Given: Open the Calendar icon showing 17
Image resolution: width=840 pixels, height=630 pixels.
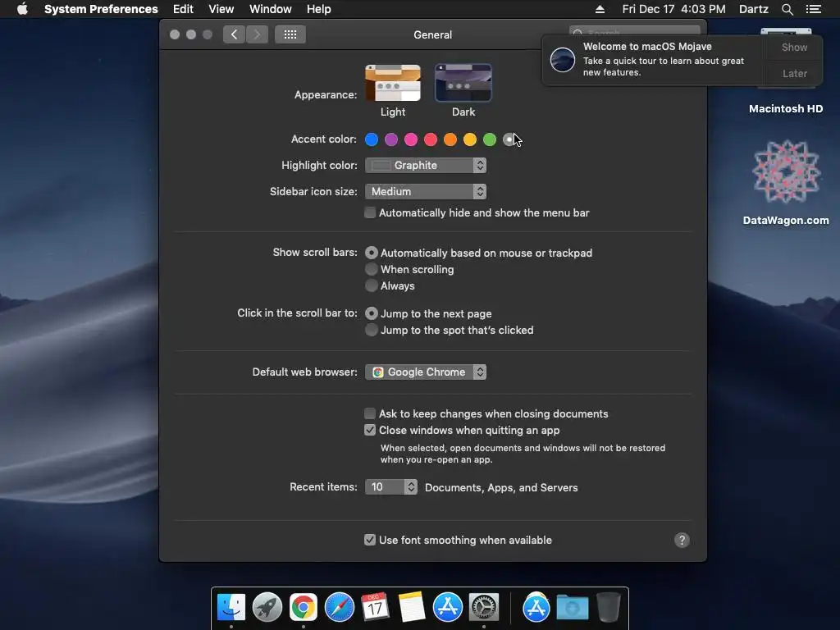Looking at the screenshot, I should [x=375, y=607].
